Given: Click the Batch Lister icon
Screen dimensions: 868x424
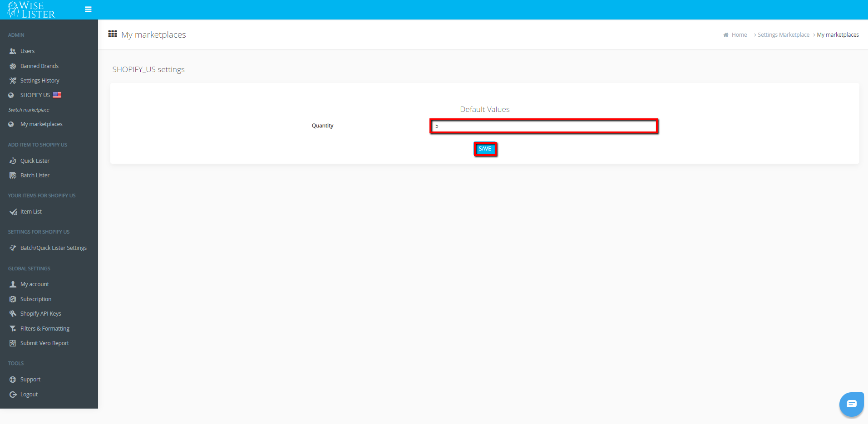Looking at the screenshot, I should coord(13,175).
